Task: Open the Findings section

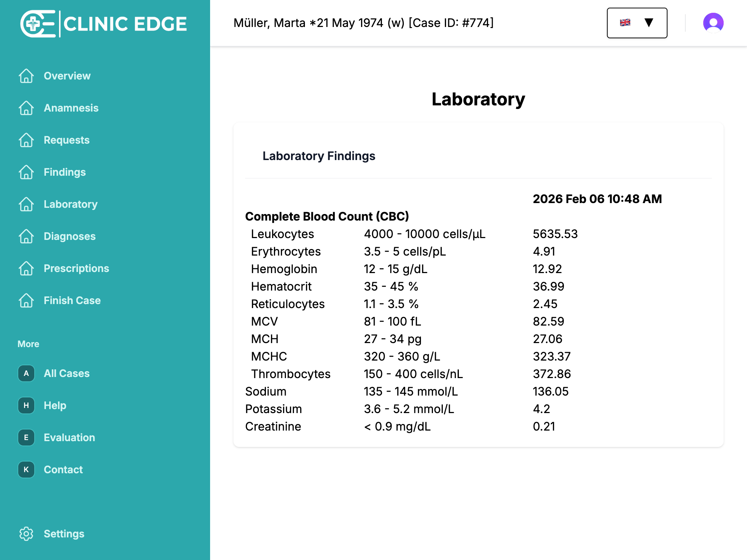Action: coord(65,172)
